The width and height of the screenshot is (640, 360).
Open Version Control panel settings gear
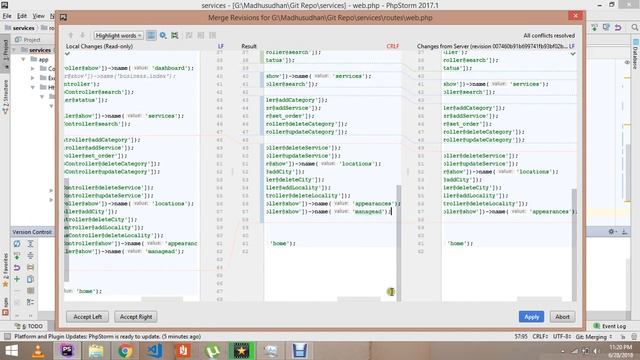pyautogui.click(x=612, y=231)
